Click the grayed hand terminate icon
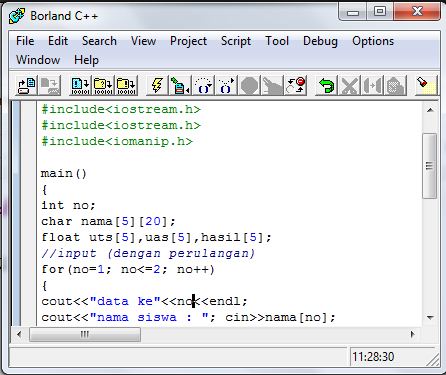The height and width of the screenshot is (375, 446). pos(272,86)
